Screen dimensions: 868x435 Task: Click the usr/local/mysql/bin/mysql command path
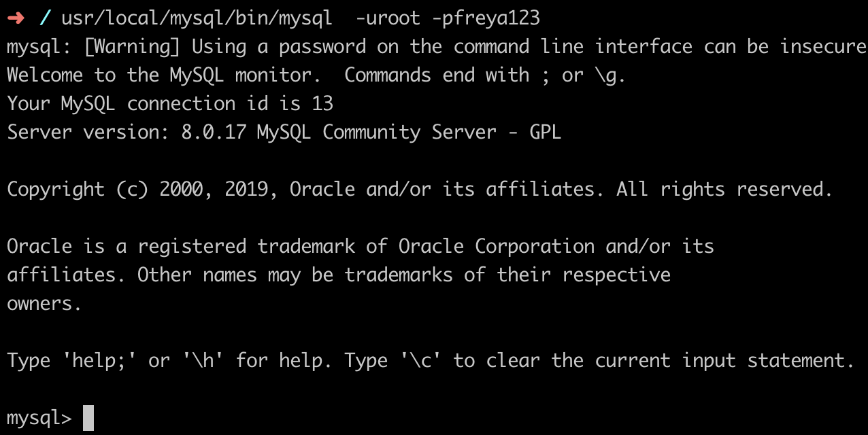coord(197,18)
